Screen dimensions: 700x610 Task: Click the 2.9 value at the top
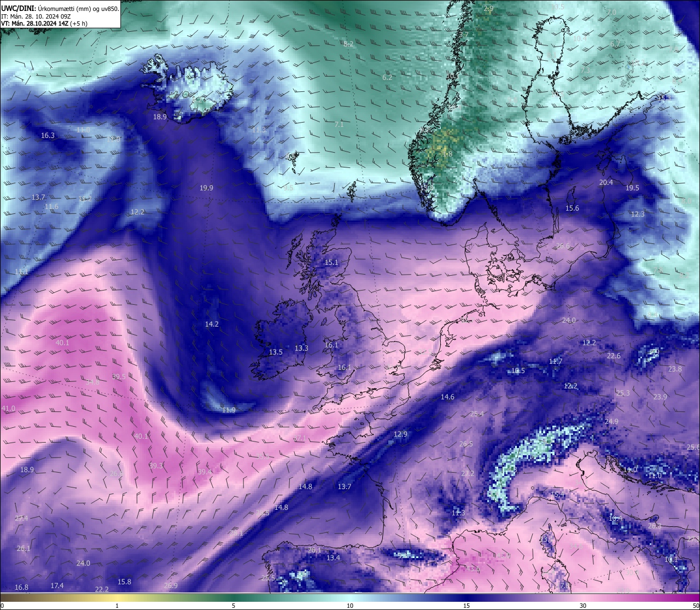click(489, 8)
